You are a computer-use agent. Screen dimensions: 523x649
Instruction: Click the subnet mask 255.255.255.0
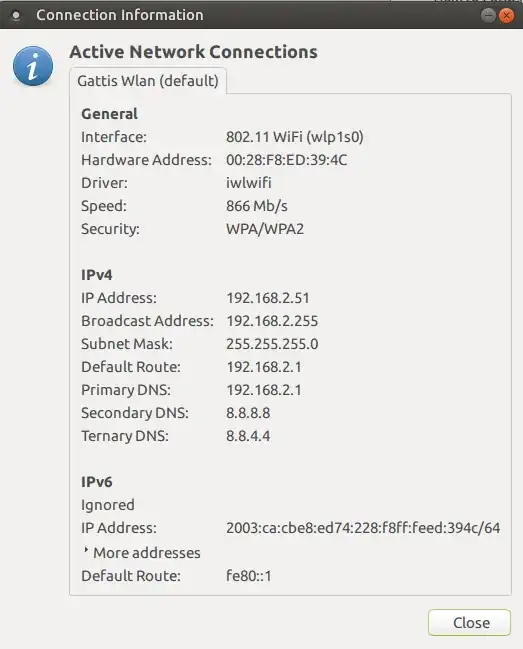tap(272, 344)
